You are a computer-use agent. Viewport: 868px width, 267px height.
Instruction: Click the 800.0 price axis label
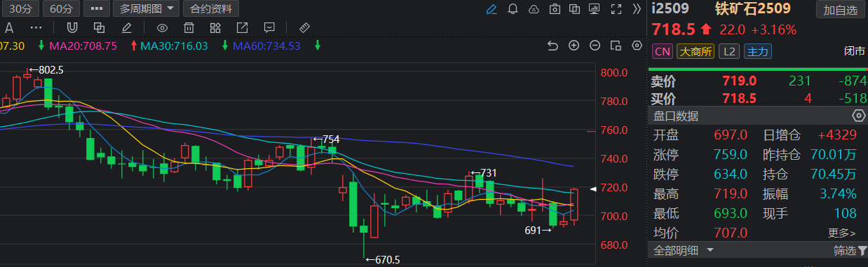click(x=614, y=72)
